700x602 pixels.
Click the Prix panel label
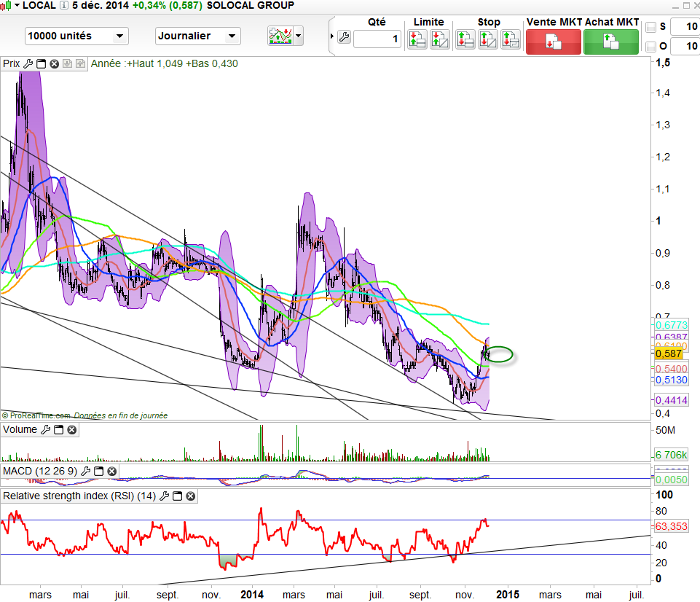point(12,64)
